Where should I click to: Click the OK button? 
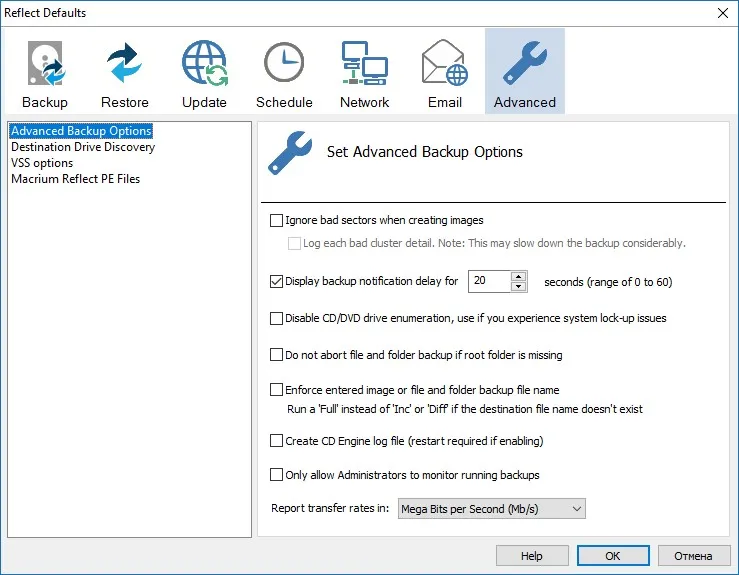pyautogui.click(x=613, y=556)
